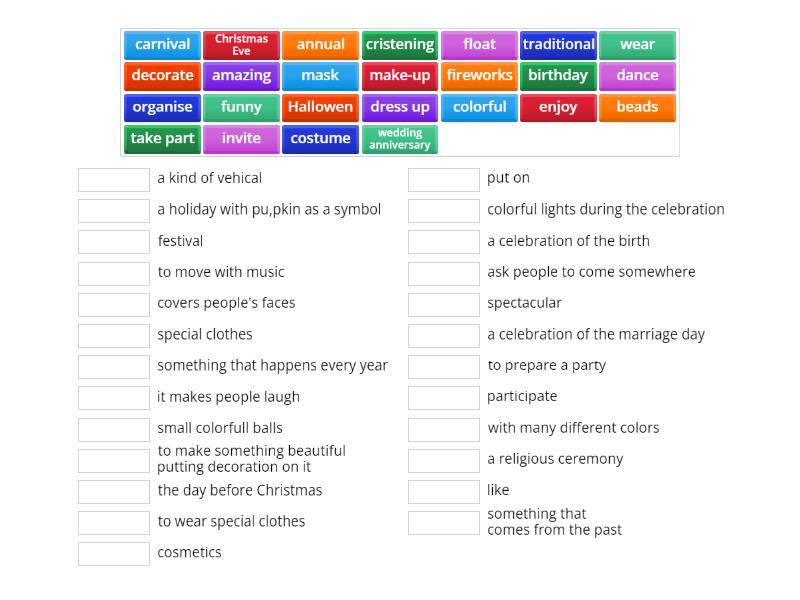Screen dimensions: 800x600
Task: Select the 'float' word tile
Action: point(479,45)
